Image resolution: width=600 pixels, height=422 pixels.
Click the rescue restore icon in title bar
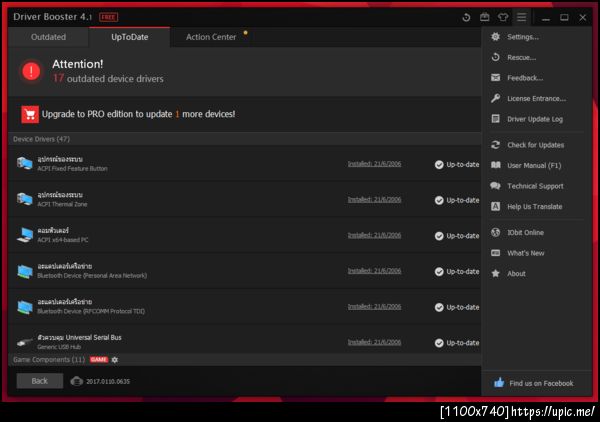(x=466, y=17)
